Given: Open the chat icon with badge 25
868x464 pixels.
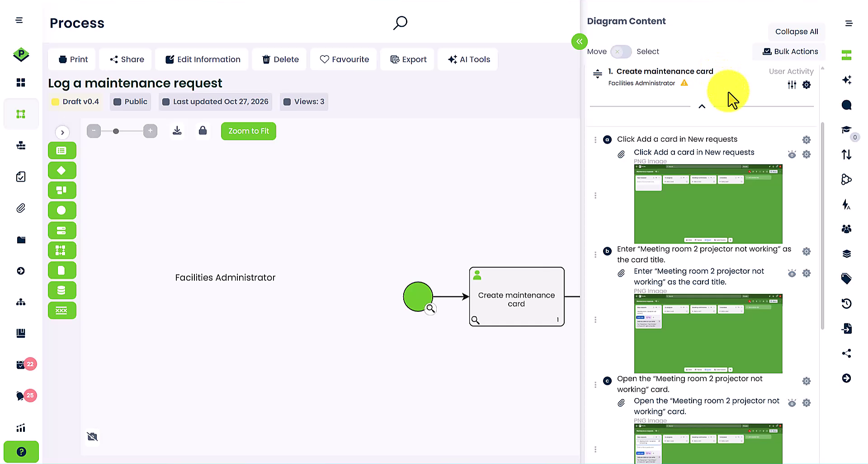Looking at the screenshot, I should [x=21, y=396].
